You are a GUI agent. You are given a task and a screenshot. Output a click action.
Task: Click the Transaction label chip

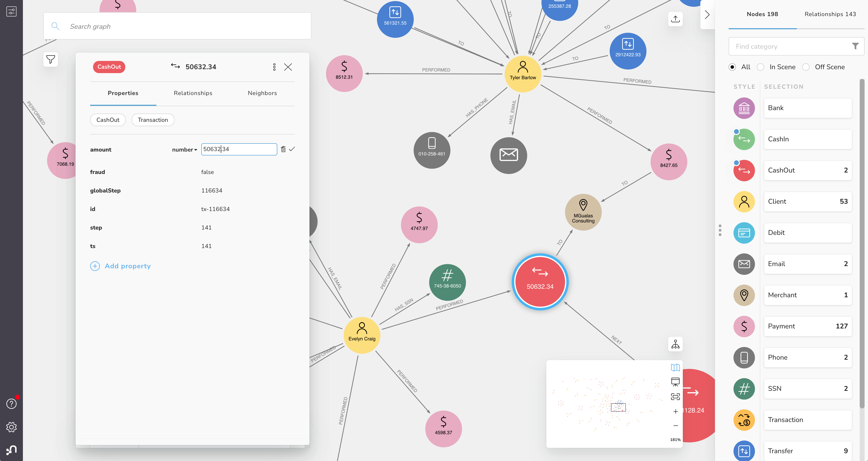coord(153,120)
